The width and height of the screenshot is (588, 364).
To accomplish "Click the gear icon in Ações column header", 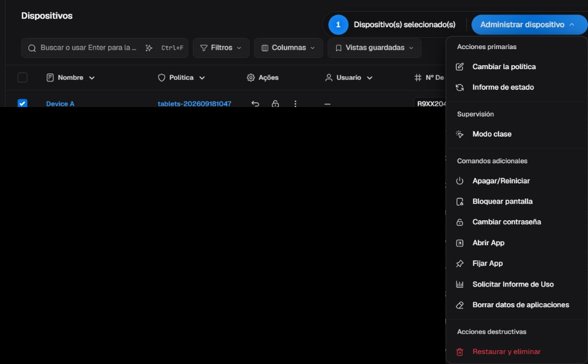I will click(x=250, y=77).
